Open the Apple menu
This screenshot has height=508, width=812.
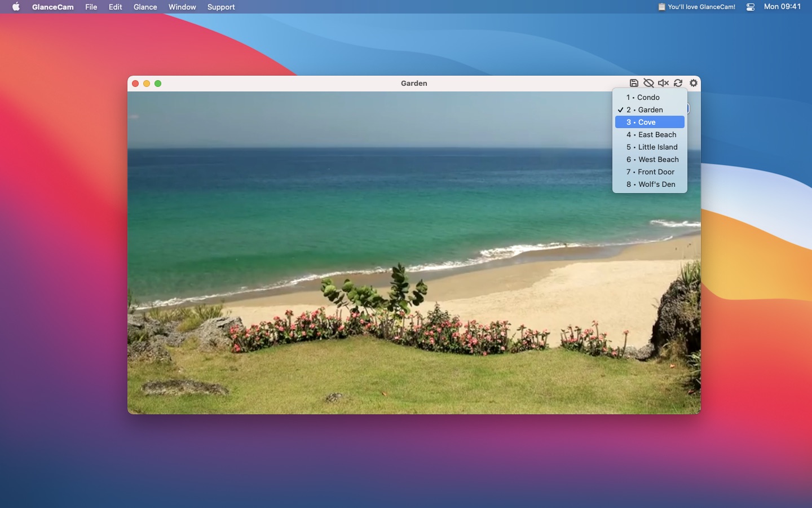click(x=16, y=7)
